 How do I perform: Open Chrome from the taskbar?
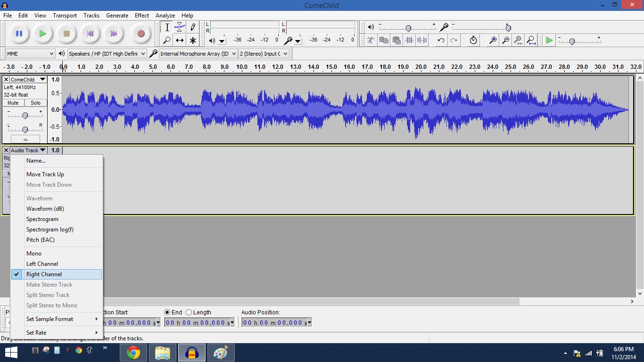133,353
